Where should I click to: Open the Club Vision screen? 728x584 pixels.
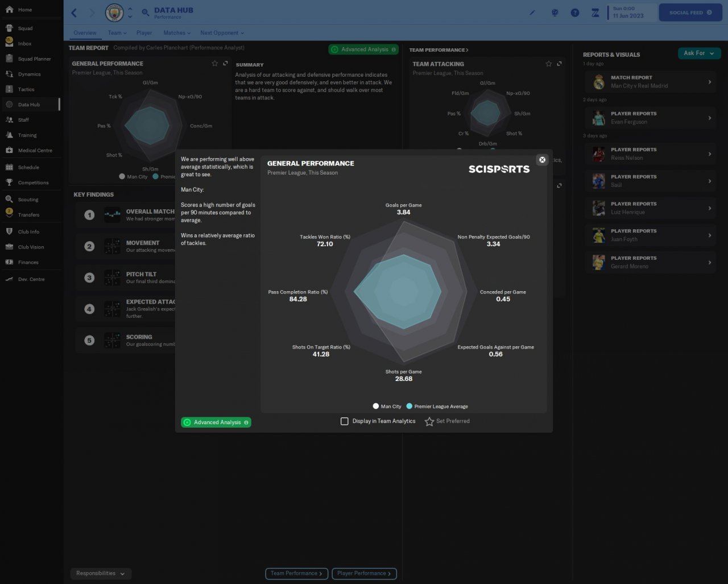tap(31, 247)
